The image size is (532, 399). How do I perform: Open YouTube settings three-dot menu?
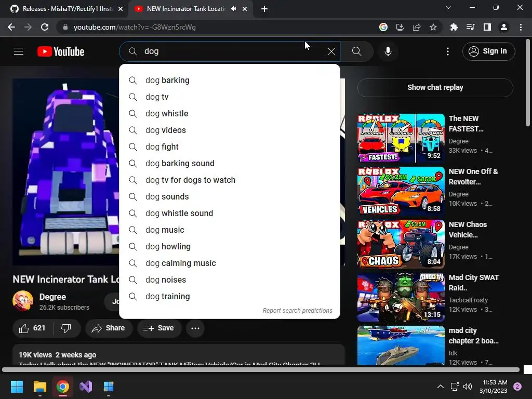point(448,51)
